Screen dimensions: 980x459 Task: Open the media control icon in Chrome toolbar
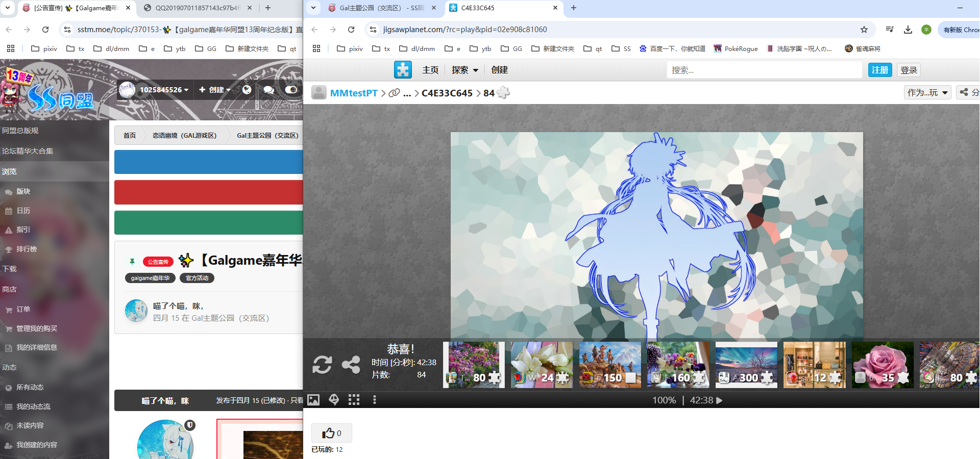coord(890,30)
